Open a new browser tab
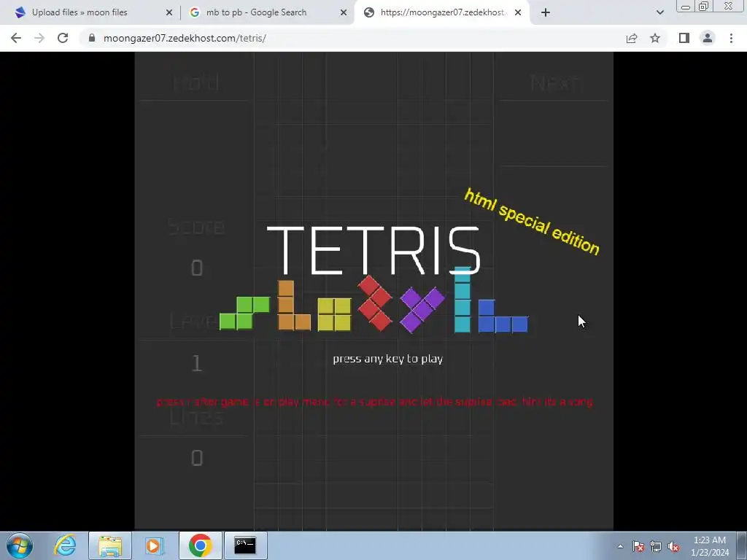The image size is (747, 560). coord(546,13)
